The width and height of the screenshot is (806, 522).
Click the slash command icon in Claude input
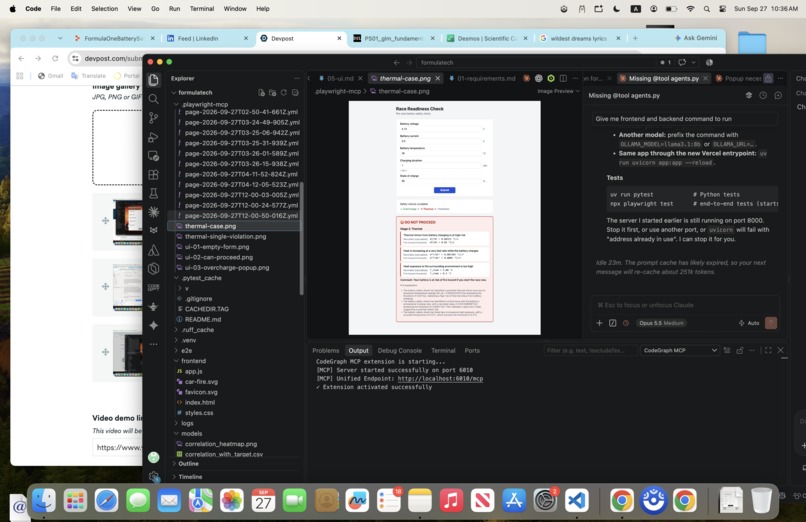coord(612,323)
